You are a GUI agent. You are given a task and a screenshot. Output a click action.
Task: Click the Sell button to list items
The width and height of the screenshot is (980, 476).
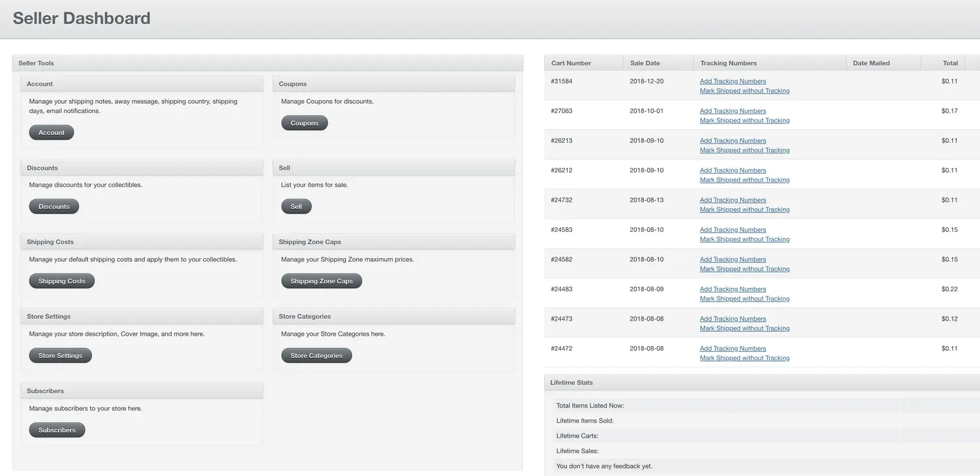(296, 206)
